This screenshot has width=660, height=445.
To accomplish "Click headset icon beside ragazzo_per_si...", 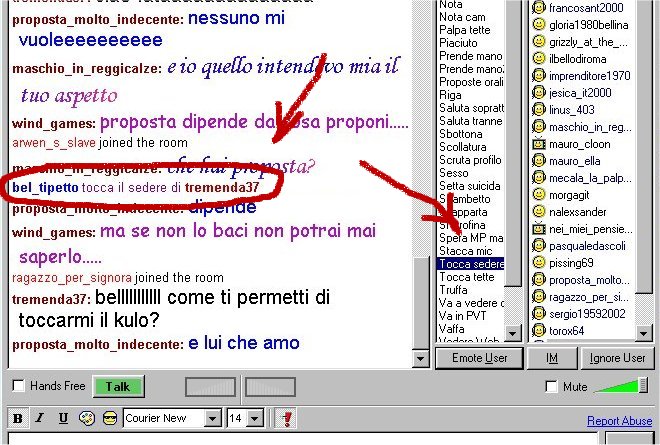I will pos(539,296).
